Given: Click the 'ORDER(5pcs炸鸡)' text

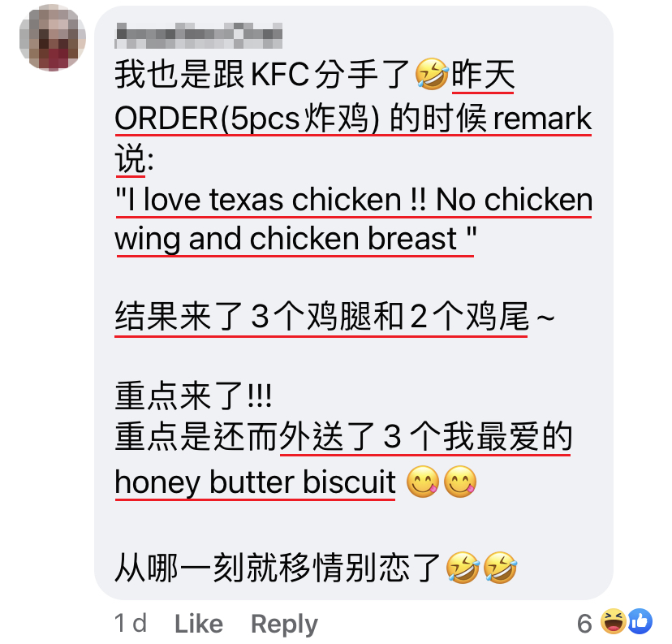Looking at the screenshot, I should click(x=248, y=119).
